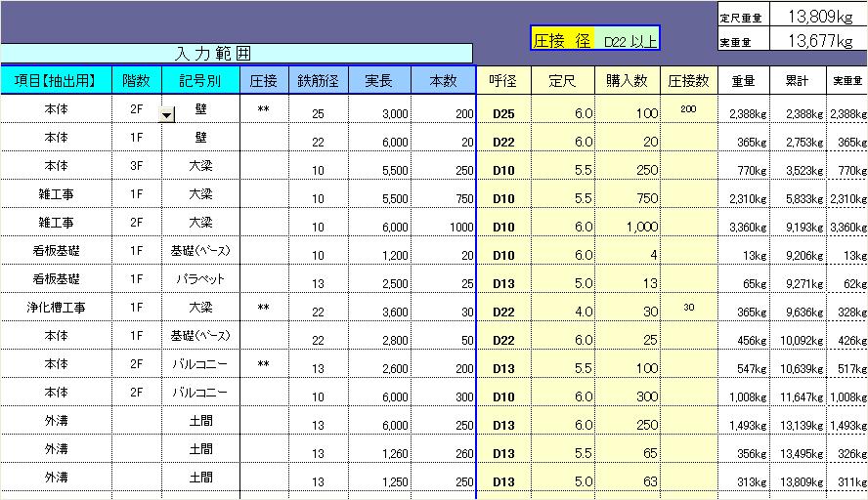Viewport: 868px width, 500px height.
Task: Click the 実長 cell with 2,600
Action: tap(379, 363)
